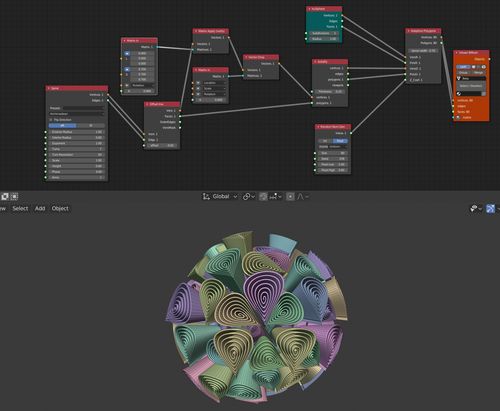Toggle the blue overlays icon
Screen dimensions: 500x411
[x=490, y=209]
